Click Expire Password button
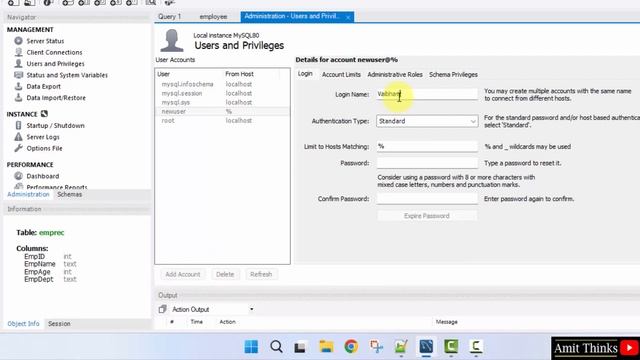Image resolution: width=640 pixels, height=360 pixels. click(427, 216)
